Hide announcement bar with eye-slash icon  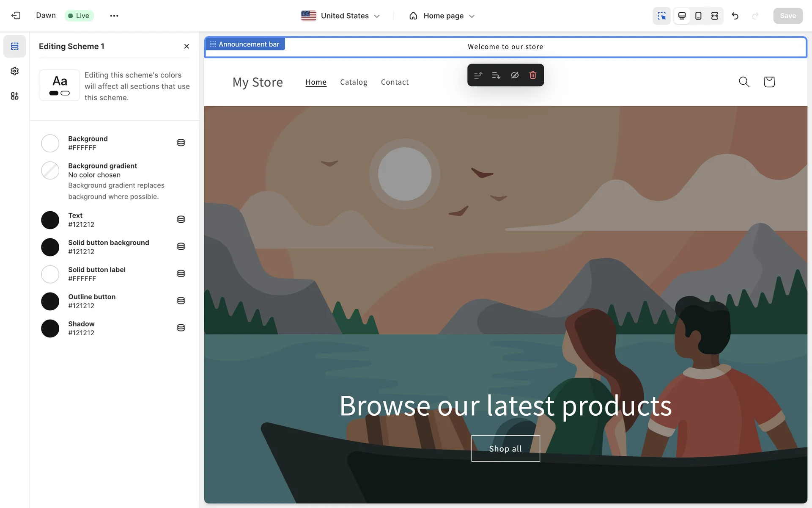(x=515, y=75)
